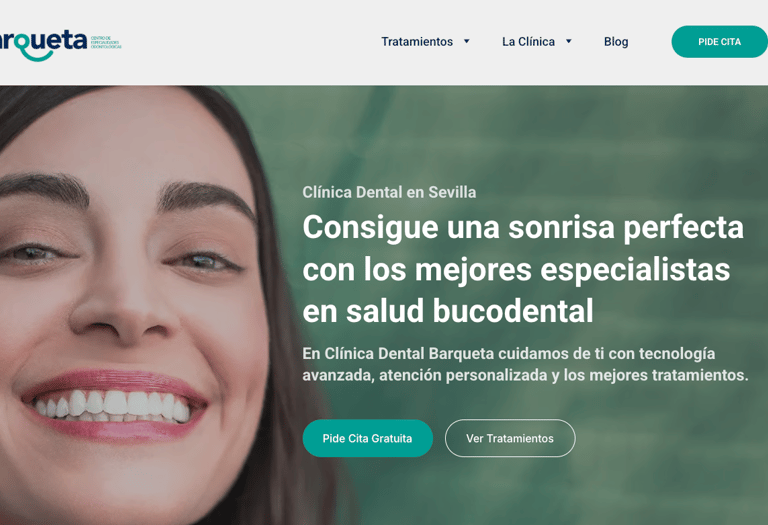Click the headline line en salud bucodental

[448, 311]
